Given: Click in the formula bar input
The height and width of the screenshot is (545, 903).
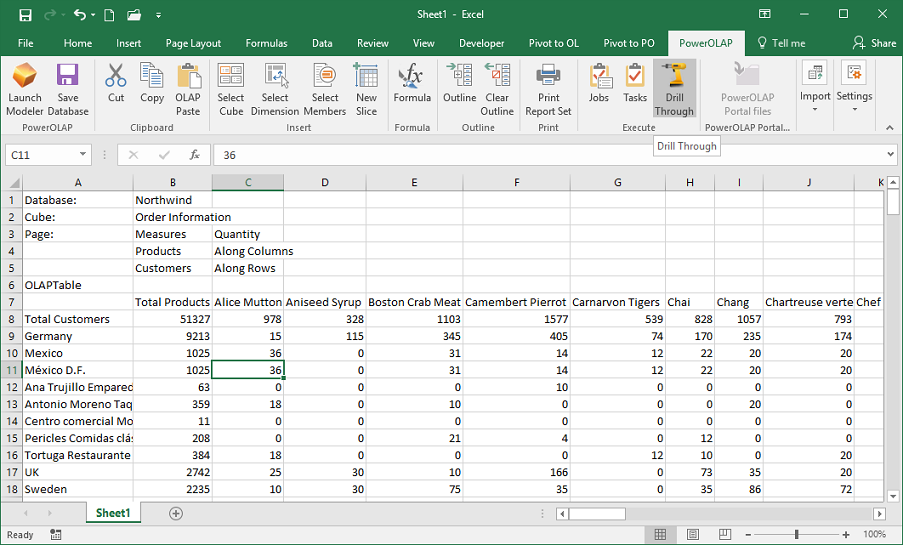Looking at the screenshot, I should click(550, 155).
